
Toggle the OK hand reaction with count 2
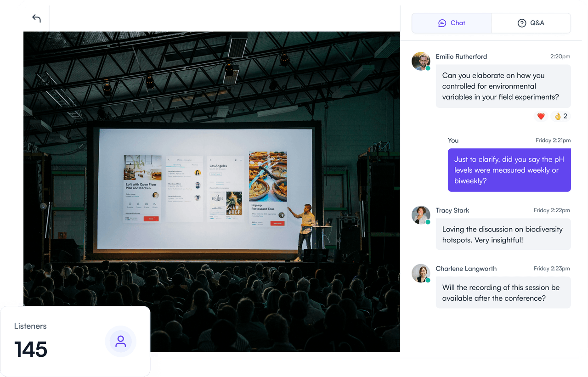click(x=560, y=117)
